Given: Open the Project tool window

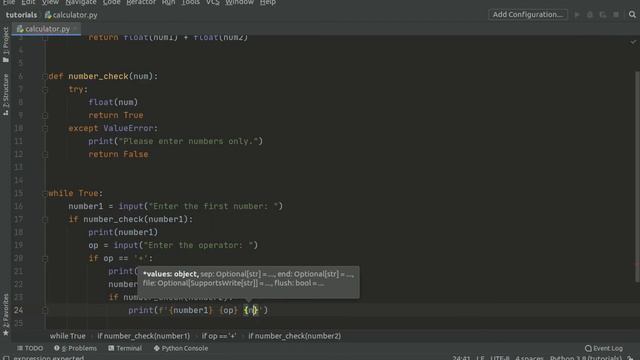Looking at the screenshot, I should [6, 44].
